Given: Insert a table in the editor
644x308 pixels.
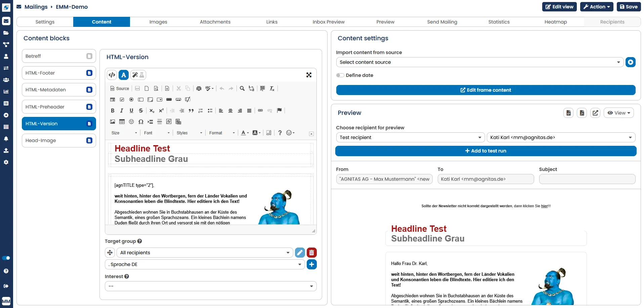Looking at the screenshot, I should tap(122, 122).
